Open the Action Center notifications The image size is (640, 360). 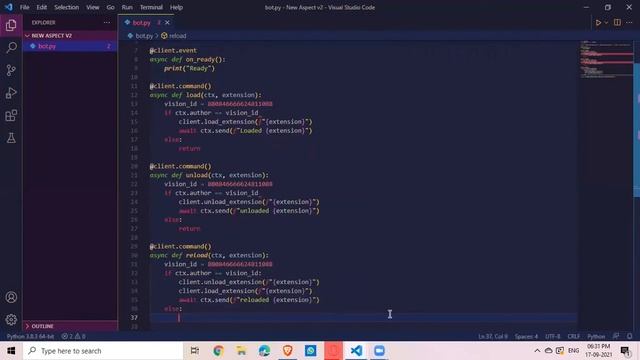coord(625,351)
